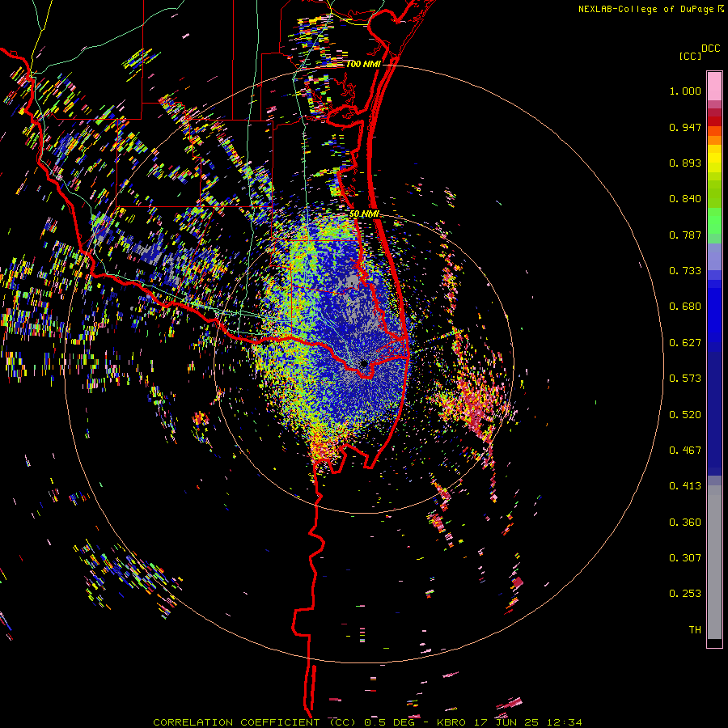Click the 0.307 scale value

tap(685, 558)
